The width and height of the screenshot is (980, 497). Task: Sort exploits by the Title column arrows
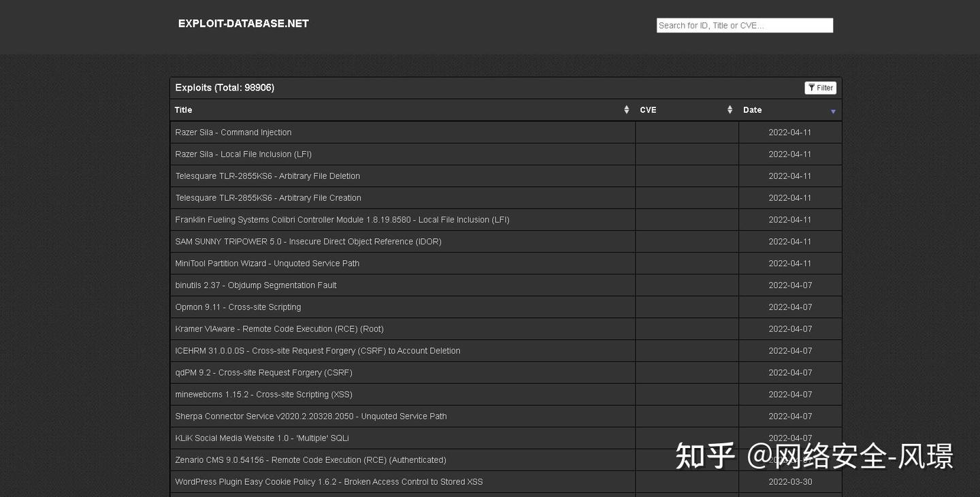(x=626, y=109)
